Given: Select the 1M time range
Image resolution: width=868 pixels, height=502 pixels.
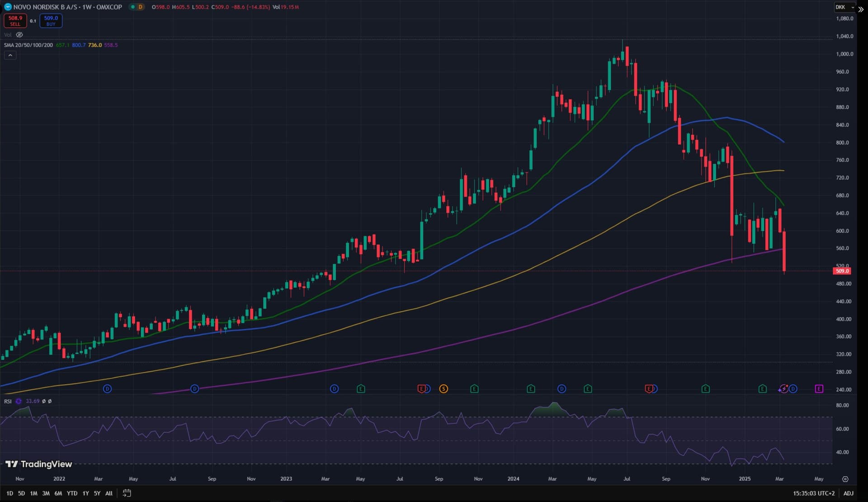Looking at the screenshot, I should pyautogui.click(x=33, y=493).
